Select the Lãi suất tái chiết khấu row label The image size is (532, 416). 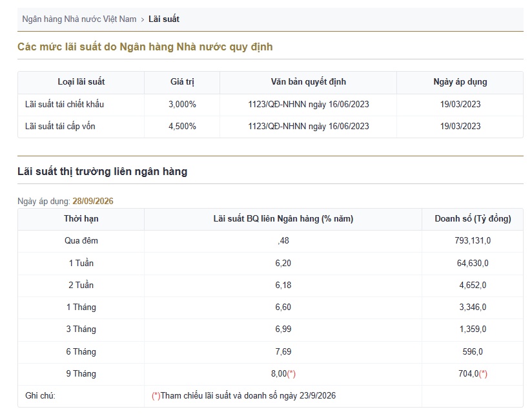pyautogui.click(x=65, y=104)
